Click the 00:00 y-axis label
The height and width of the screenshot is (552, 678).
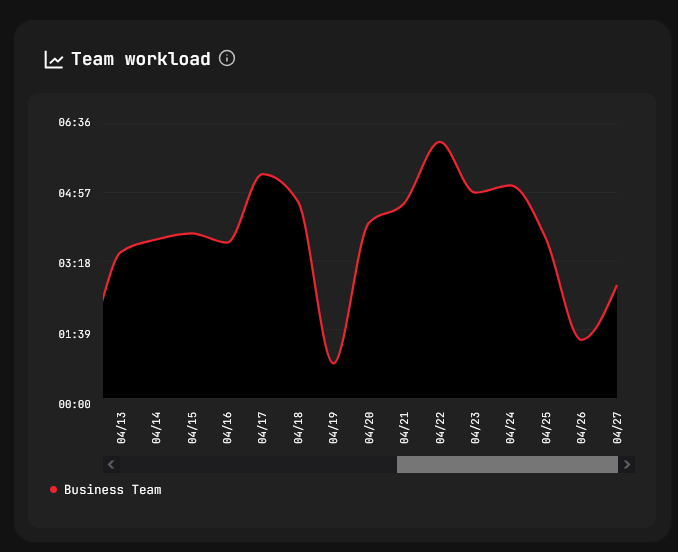click(x=75, y=404)
